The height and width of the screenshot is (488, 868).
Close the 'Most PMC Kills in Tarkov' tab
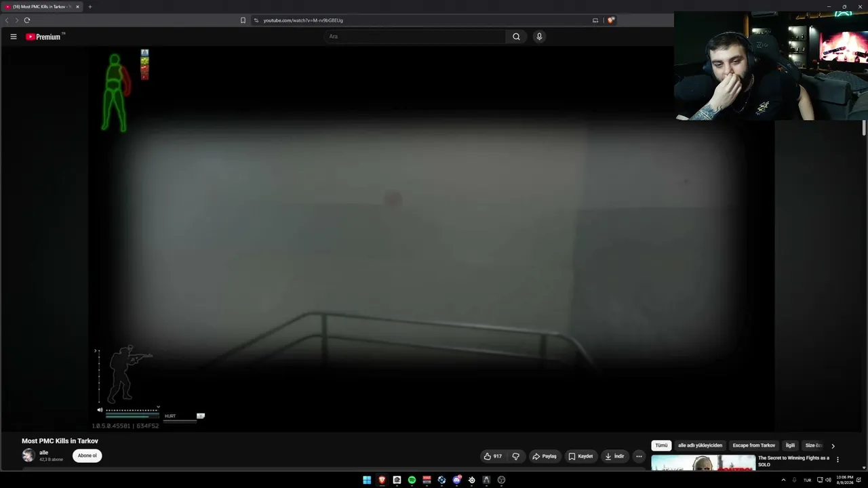click(x=77, y=7)
